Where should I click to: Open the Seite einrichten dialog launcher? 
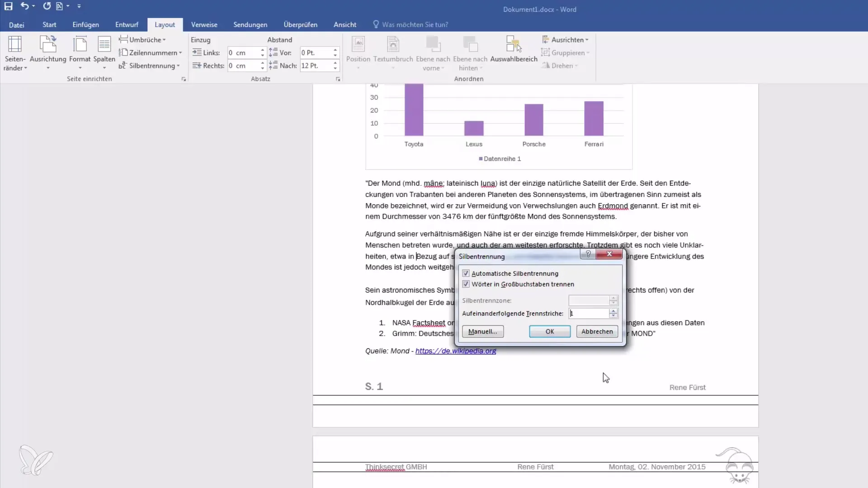pyautogui.click(x=184, y=79)
